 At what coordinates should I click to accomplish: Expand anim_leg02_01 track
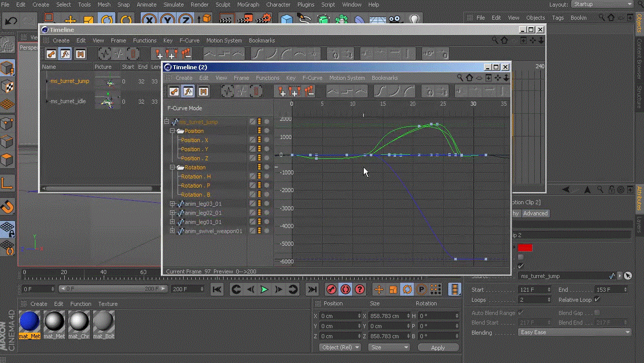173,213
